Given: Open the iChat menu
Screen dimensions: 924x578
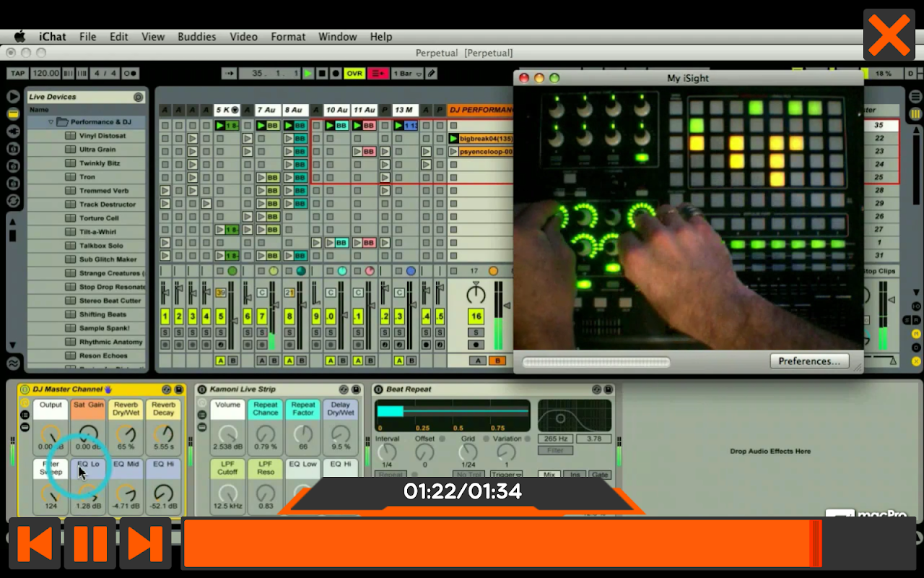Looking at the screenshot, I should (53, 36).
